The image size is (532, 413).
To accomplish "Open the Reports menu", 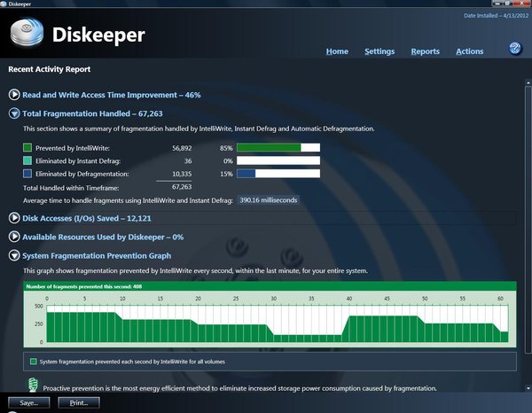I will [x=425, y=51].
